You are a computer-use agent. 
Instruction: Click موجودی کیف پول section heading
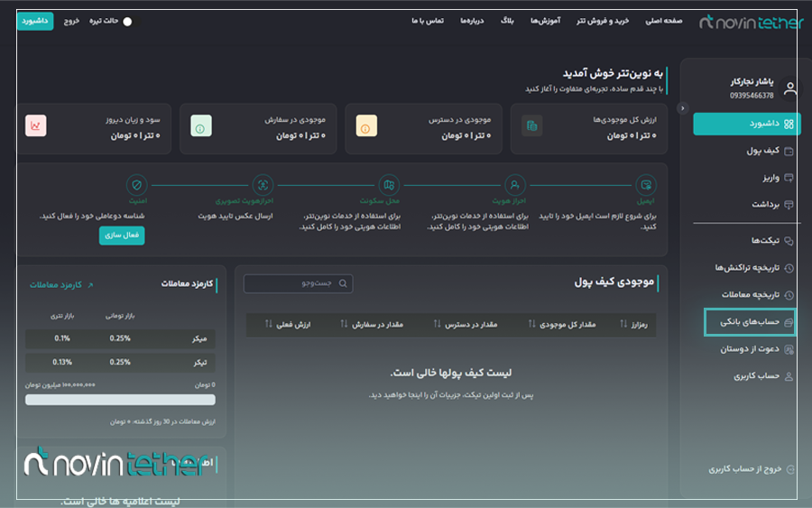[614, 282]
